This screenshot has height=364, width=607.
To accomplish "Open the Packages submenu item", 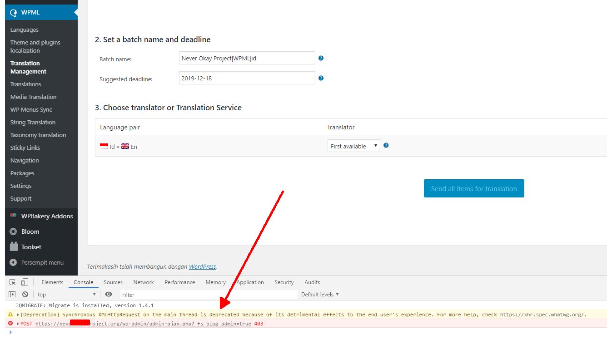I will 22,173.
